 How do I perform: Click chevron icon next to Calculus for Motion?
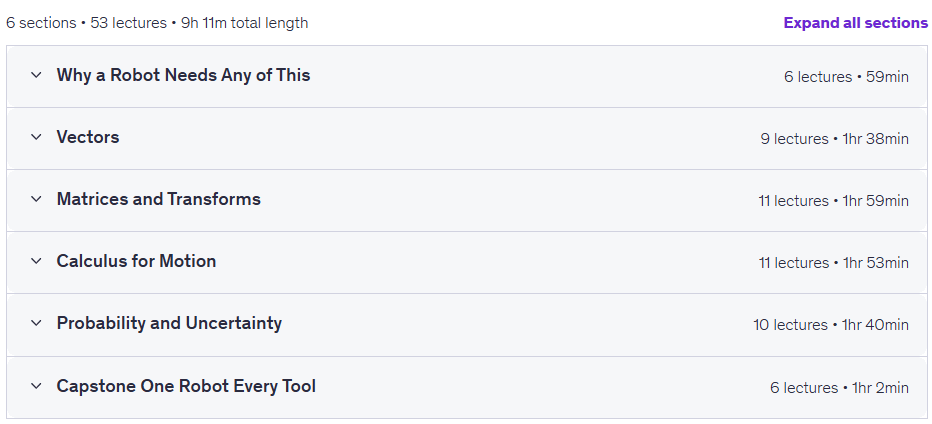pos(36,260)
